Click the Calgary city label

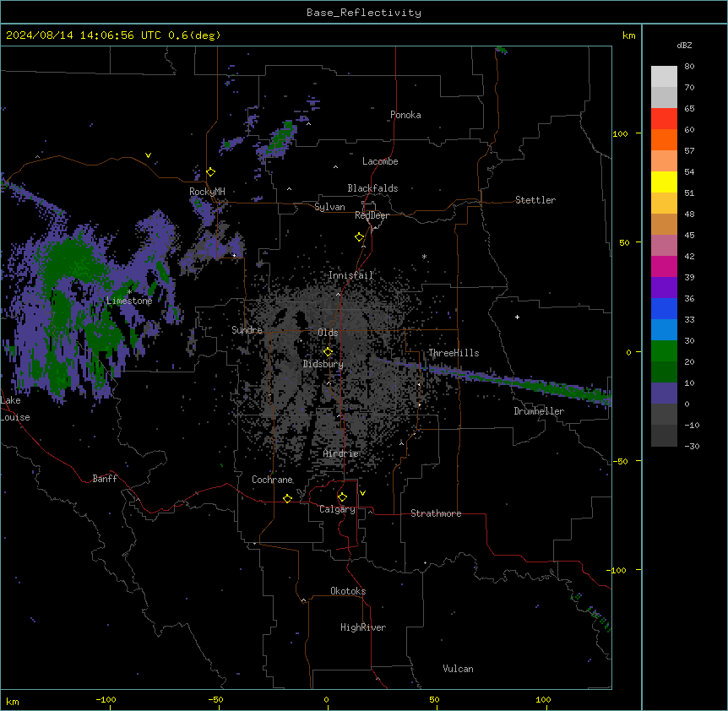tap(337, 509)
